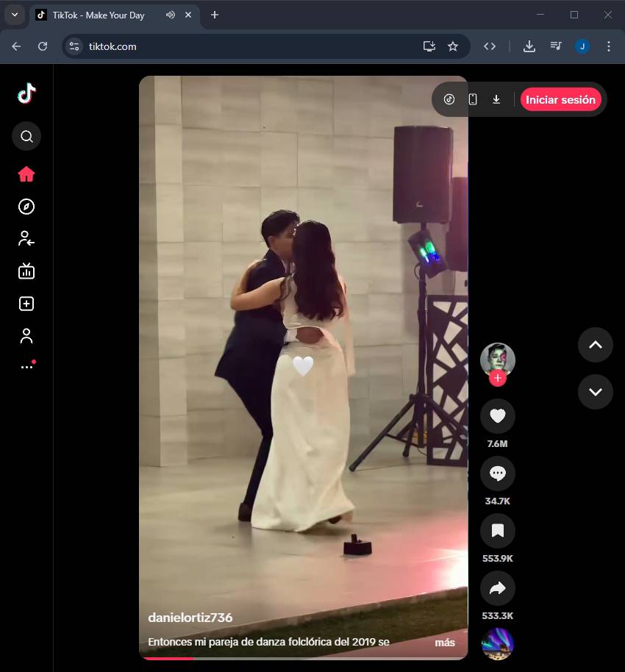Viewport: 625px width, 672px height.
Task: Open the Chrome three-dot menu
Action: point(608,46)
